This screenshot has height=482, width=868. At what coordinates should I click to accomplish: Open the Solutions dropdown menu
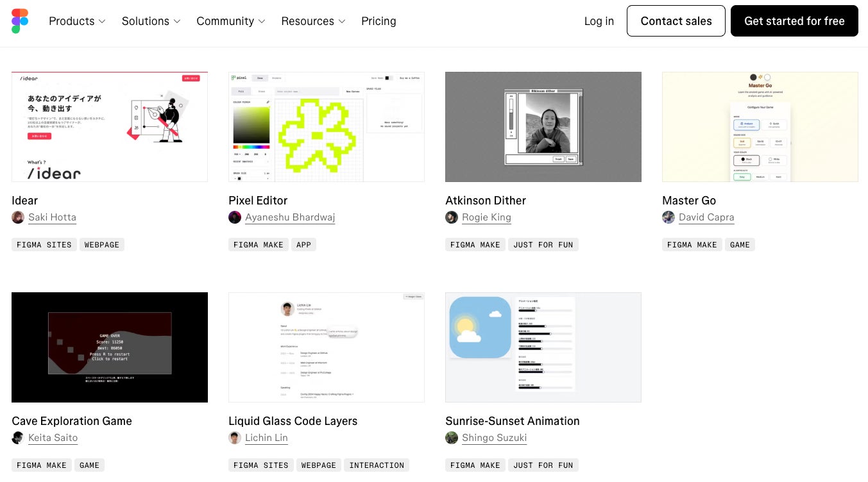151,21
